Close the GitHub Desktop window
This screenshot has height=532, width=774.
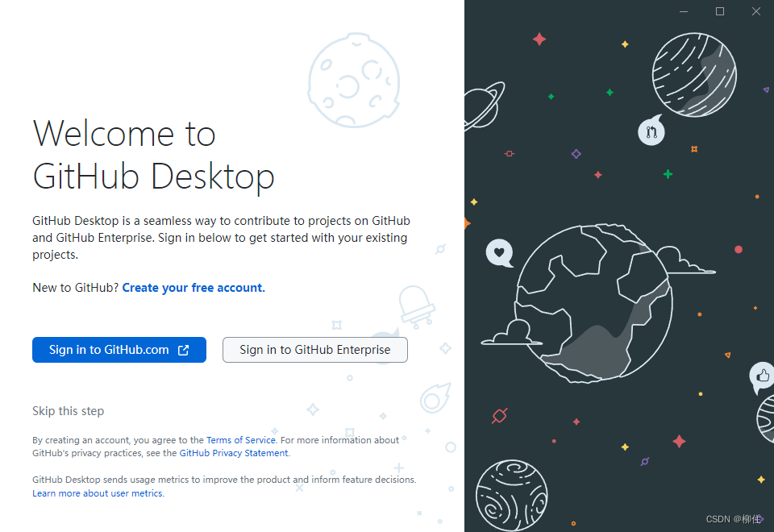coord(755,11)
